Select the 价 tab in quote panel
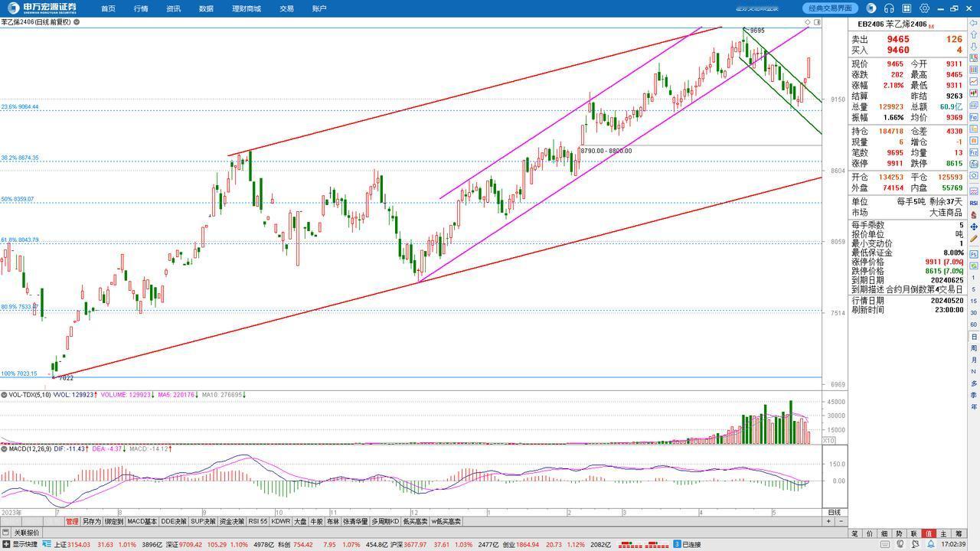 click(x=870, y=533)
